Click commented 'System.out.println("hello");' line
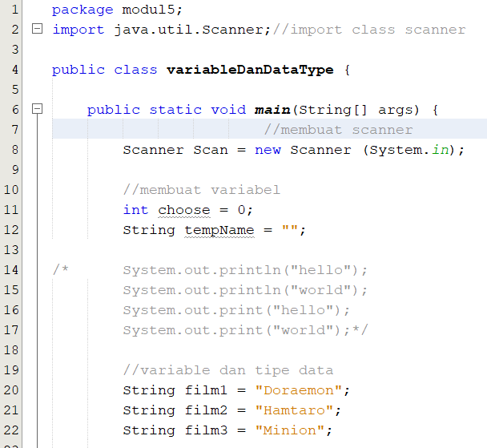The width and height of the screenshot is (487, 448). pyautogui.click(x=245, y=270)
